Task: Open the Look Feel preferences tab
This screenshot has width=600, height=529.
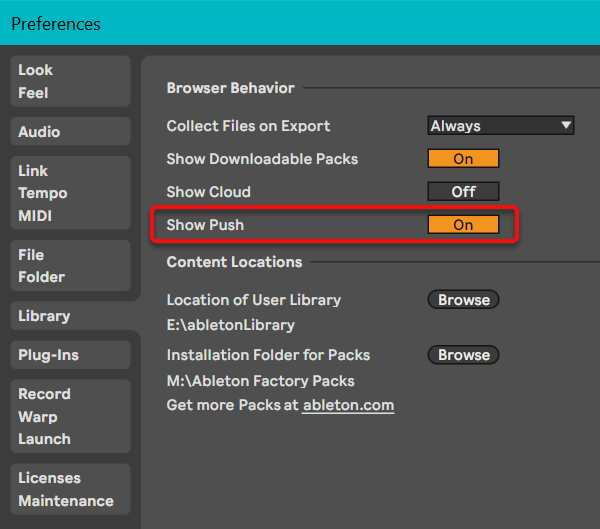Action: coord(70,81)
